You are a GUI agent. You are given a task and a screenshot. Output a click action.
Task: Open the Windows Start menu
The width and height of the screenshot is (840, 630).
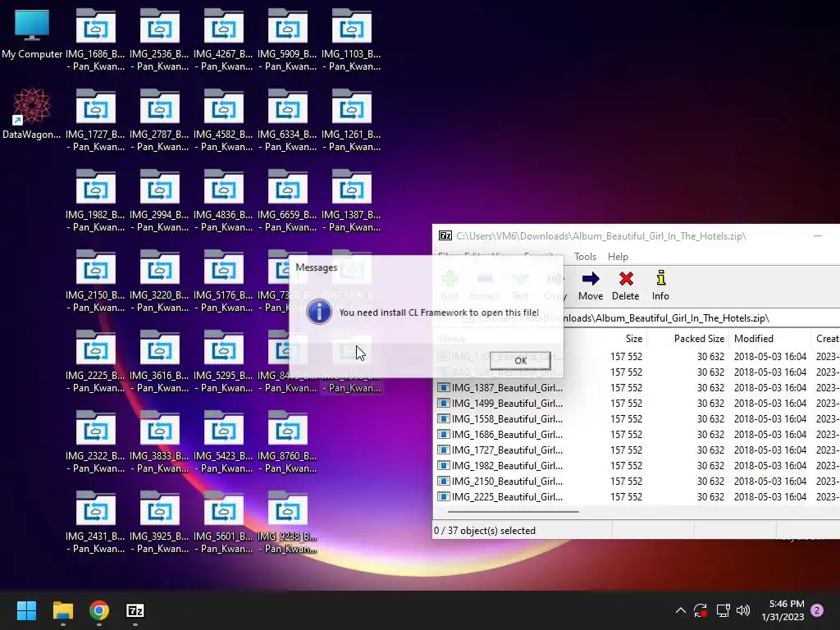point(26,610)
